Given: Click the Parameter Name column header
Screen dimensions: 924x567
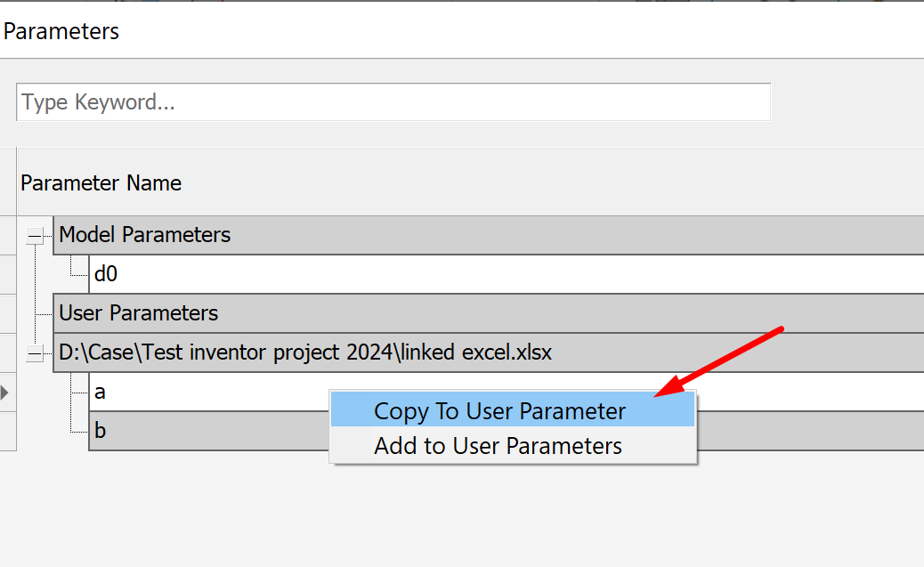Looking at the screenshot, I should pyautogui.click(x=101, y=183).
